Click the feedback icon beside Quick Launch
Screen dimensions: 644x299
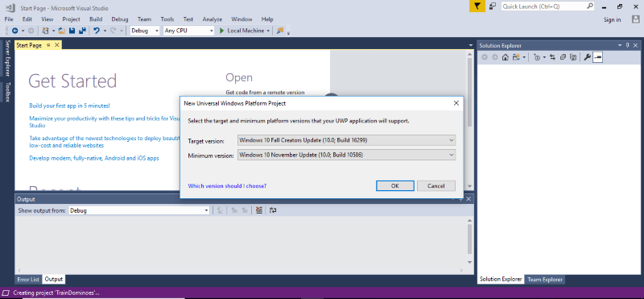pos(493,6)
